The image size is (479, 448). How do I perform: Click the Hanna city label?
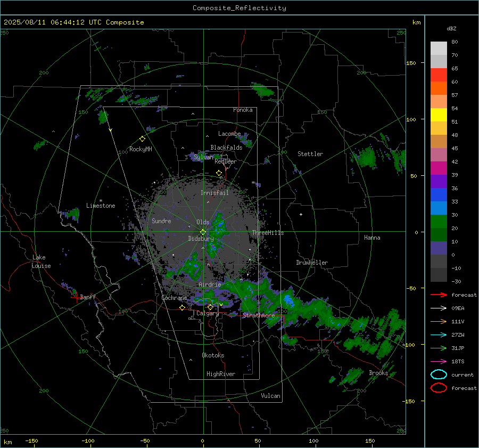[x=372, y=238]
